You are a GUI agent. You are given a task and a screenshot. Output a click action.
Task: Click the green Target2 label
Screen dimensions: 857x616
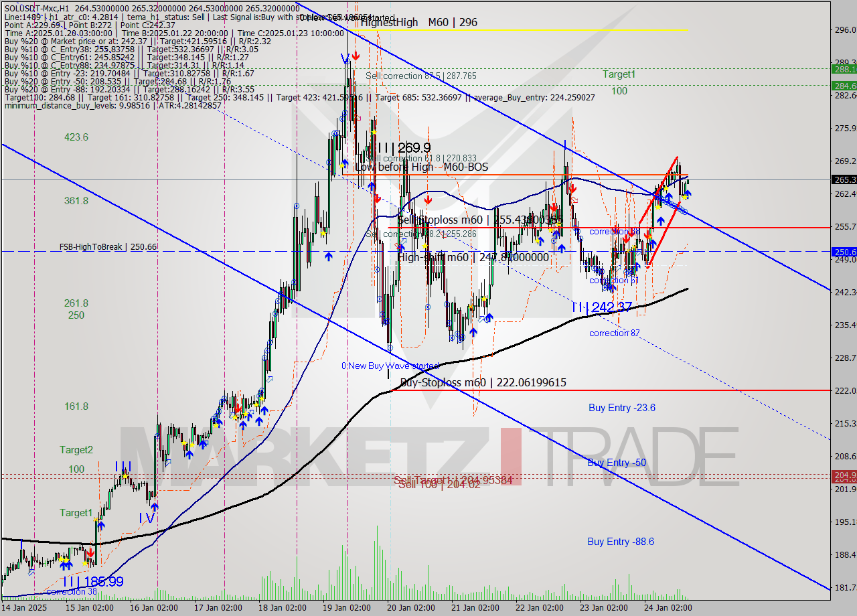76,450
